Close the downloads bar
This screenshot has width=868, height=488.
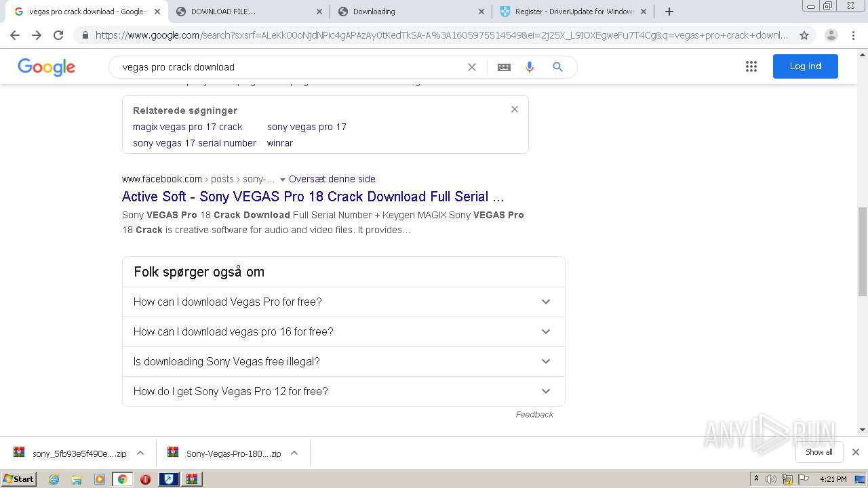[856, 452]
